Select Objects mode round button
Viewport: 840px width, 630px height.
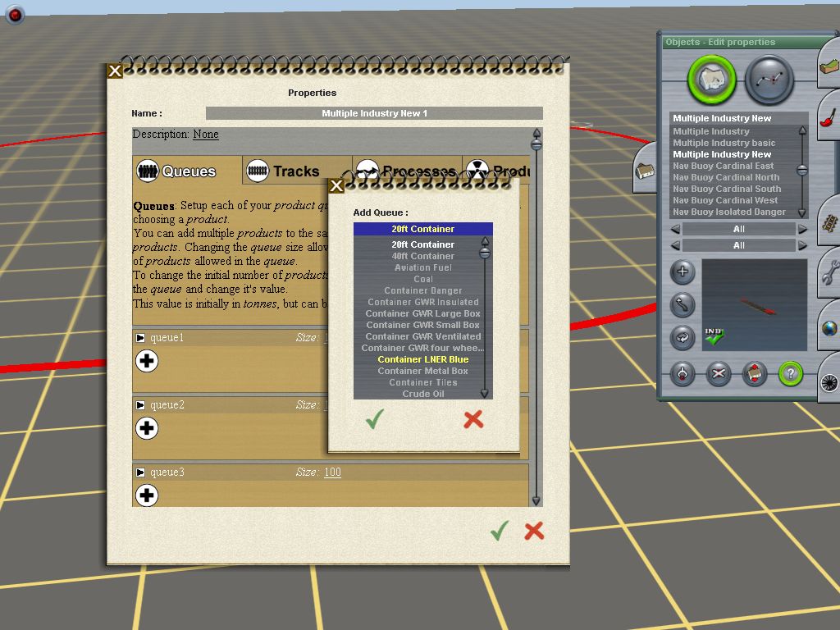click(x=712, y=80)
